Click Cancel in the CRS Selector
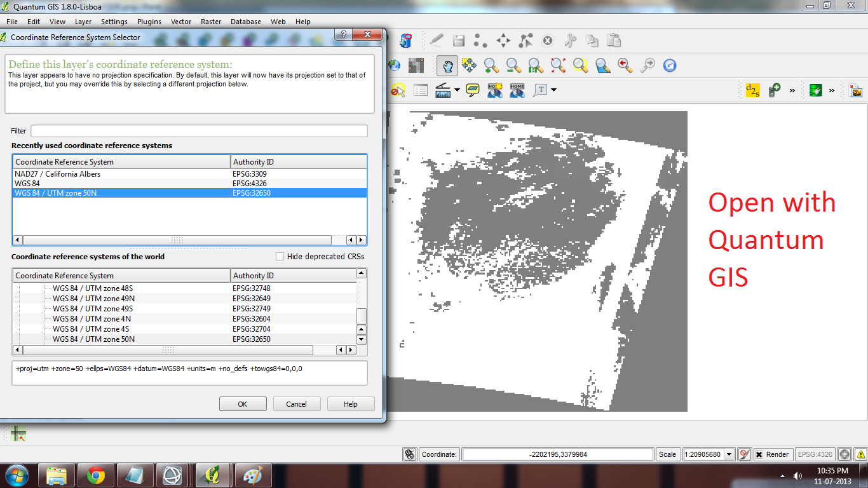 click(297, 404)
